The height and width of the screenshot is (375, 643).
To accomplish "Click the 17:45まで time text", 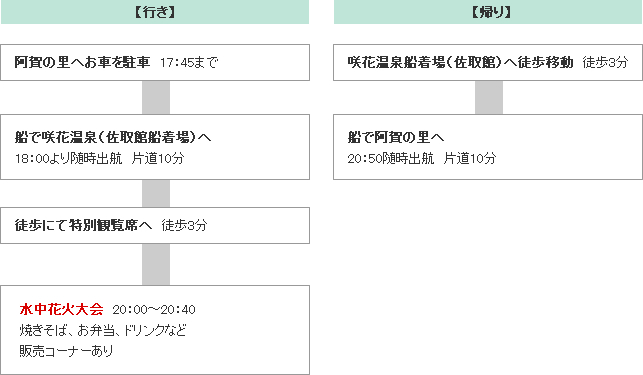I will 189,63.
